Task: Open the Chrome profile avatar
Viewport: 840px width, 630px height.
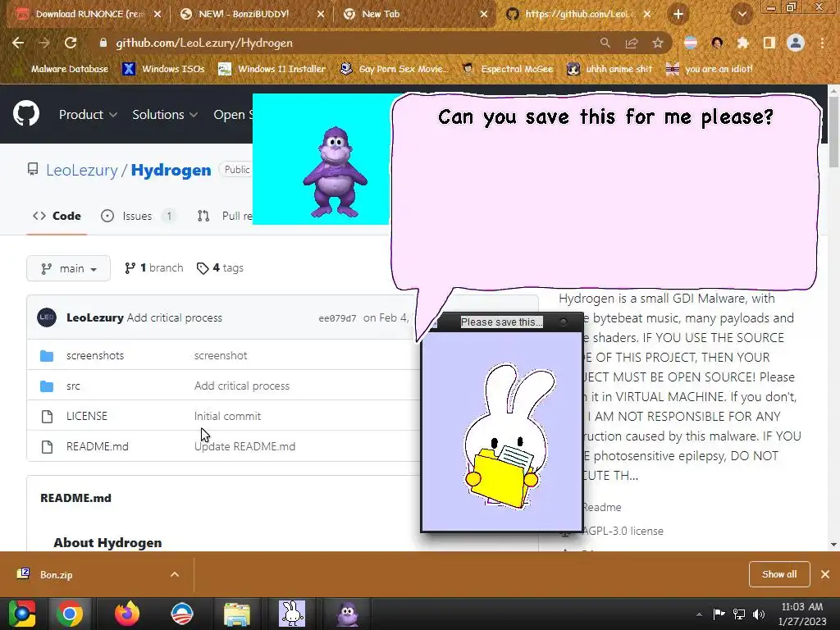Action: click(x=796, y=43)
